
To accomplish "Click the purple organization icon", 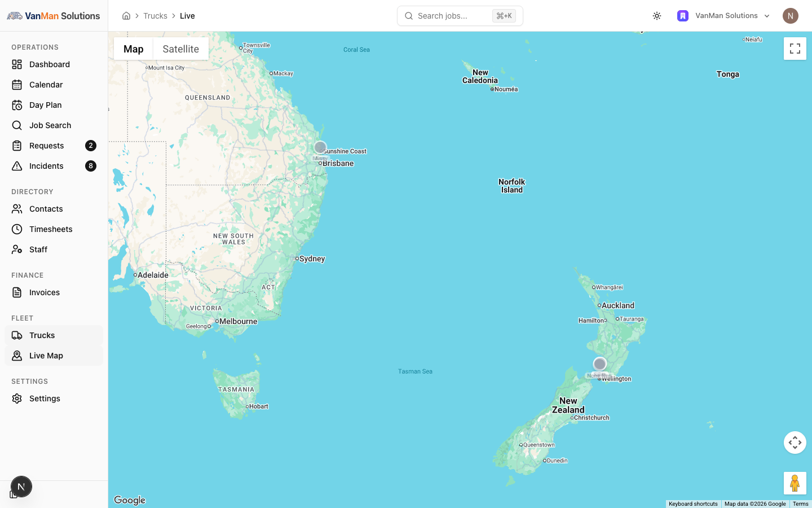I will click(x=683, y=16).
